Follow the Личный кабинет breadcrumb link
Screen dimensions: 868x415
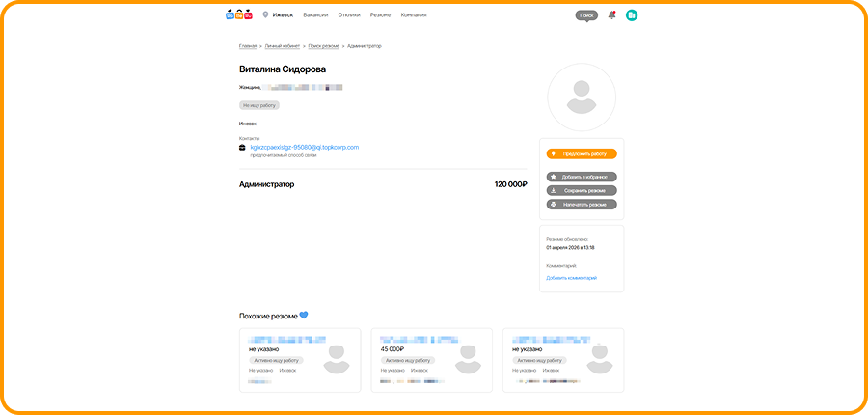coord(282,46)
